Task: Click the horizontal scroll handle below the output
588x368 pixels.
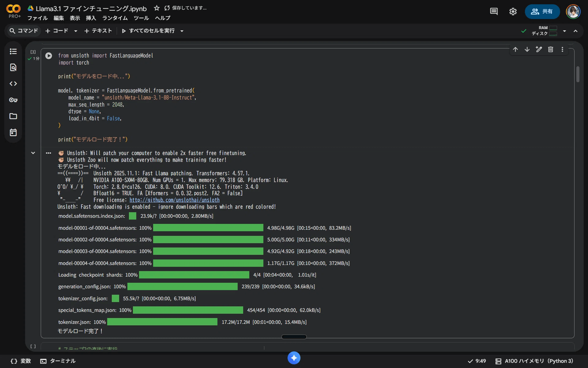Action: point(294,337)
